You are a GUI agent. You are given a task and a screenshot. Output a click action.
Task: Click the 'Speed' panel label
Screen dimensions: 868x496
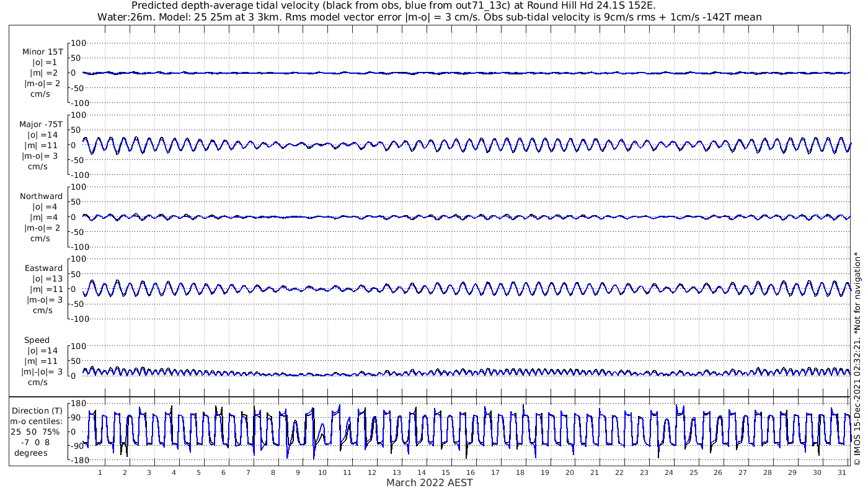point(37,340)
